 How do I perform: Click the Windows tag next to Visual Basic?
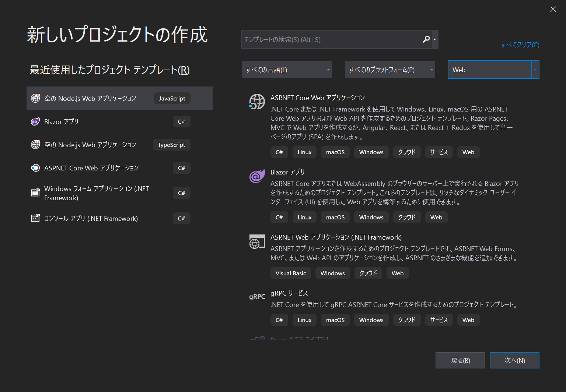click(333, 273)
